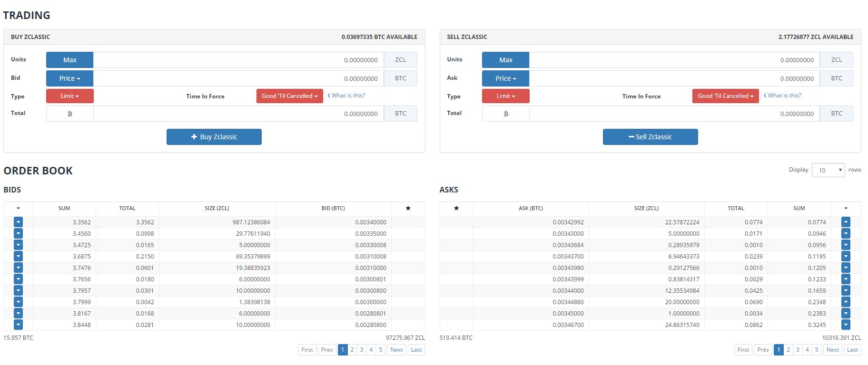This screenshot has height=365, width=868.
Task: Open row menu for bid 0.00300000
Action: 18,302
